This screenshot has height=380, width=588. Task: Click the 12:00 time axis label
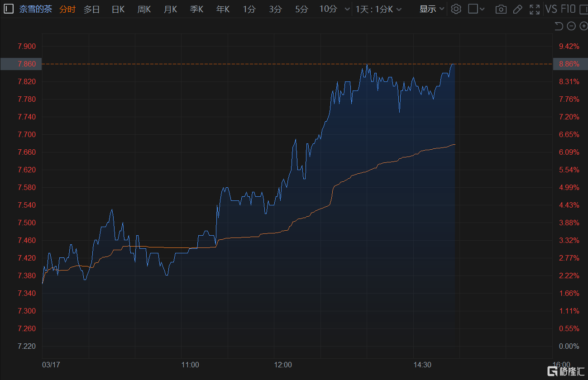(x=283, y=365)
